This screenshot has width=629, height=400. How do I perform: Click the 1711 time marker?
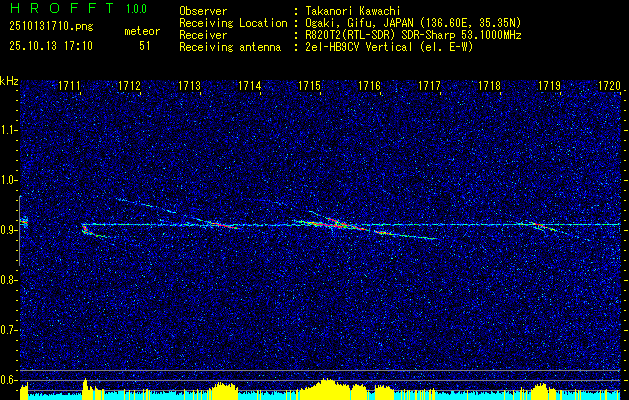coord(69,87)
